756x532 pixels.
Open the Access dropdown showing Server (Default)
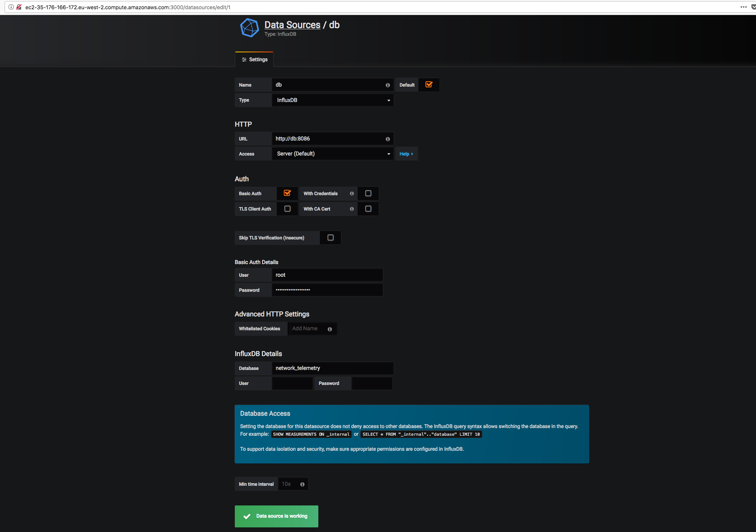point(333,154)
